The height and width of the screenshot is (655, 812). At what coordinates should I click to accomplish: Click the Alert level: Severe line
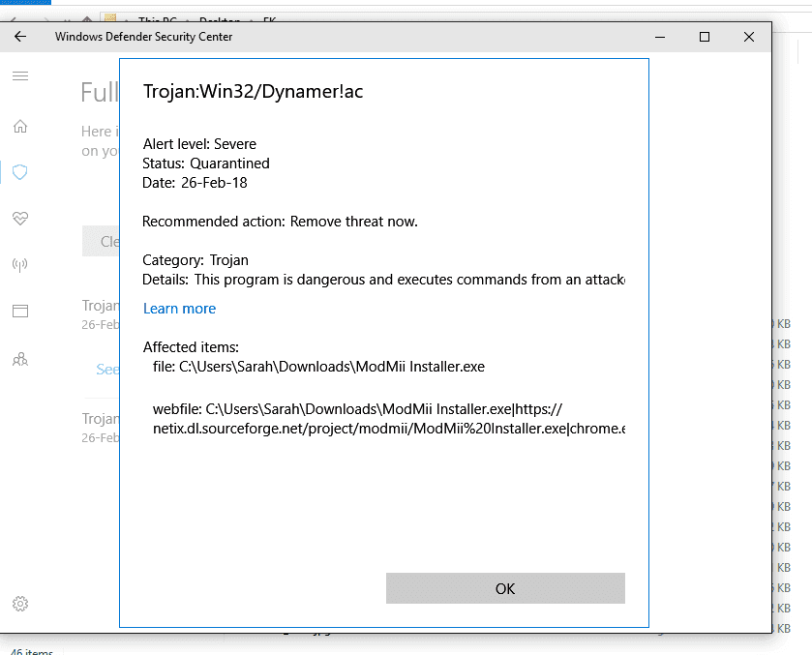(x=200, y=144)
